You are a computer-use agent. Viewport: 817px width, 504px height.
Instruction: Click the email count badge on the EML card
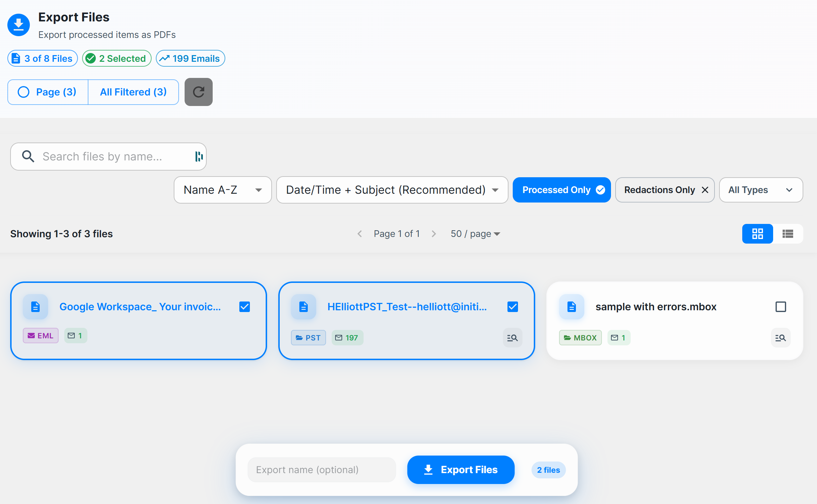(x=75, y=336)
